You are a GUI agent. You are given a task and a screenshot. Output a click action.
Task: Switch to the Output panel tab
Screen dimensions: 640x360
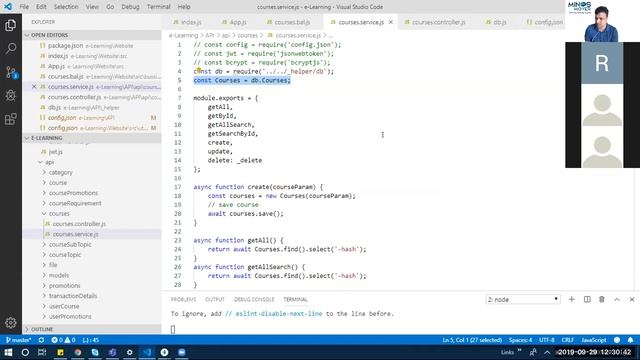(x=215, y=299)
